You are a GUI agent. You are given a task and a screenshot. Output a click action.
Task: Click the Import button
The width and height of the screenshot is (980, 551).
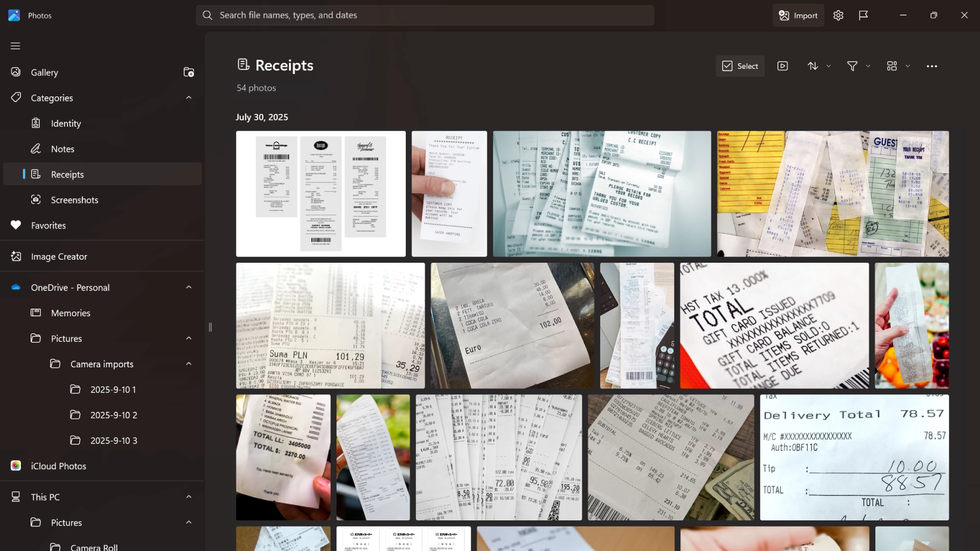pos(798,15)
